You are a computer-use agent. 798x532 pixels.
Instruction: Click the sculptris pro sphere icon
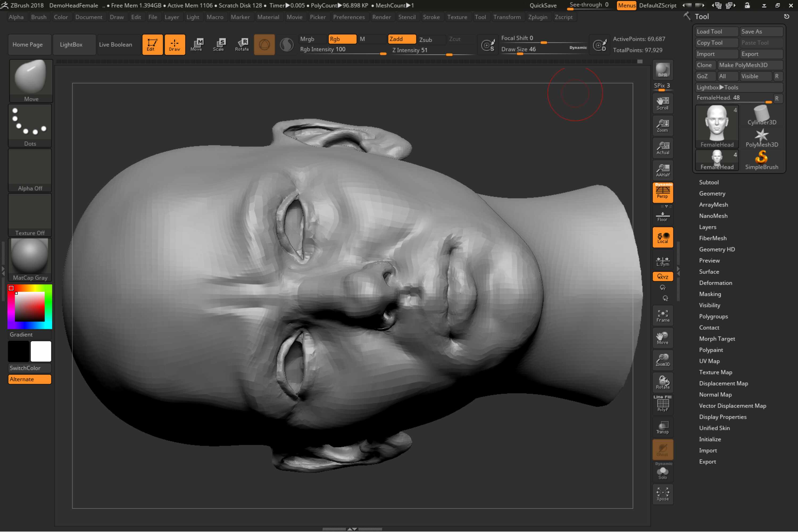pyautogui.click(x=287, y=44)
